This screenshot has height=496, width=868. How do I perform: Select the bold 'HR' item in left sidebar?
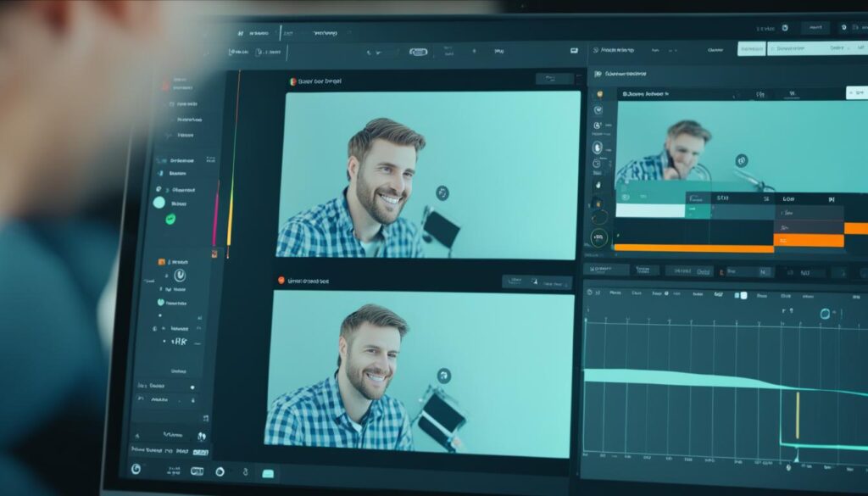point(179,342)
